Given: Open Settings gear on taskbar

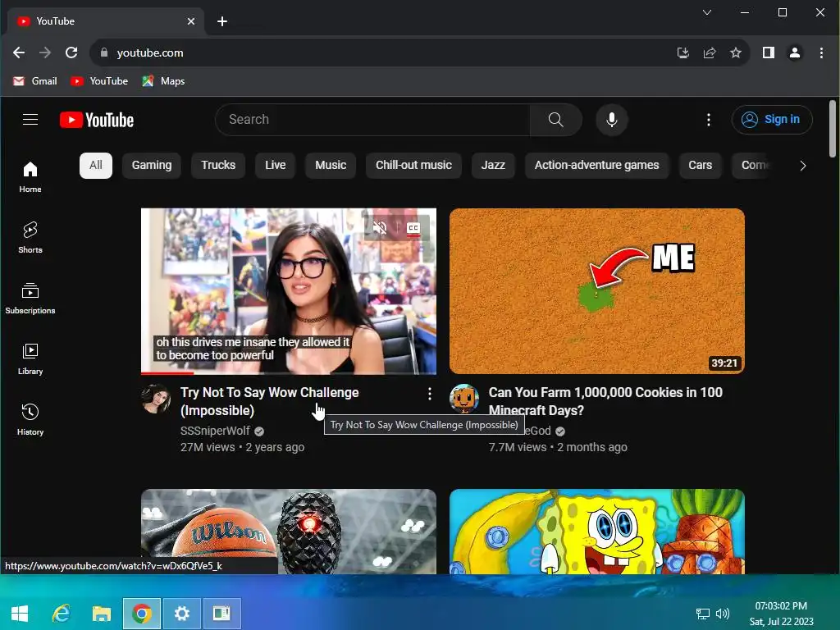Looking at the screenshot, I should (181, 613).
